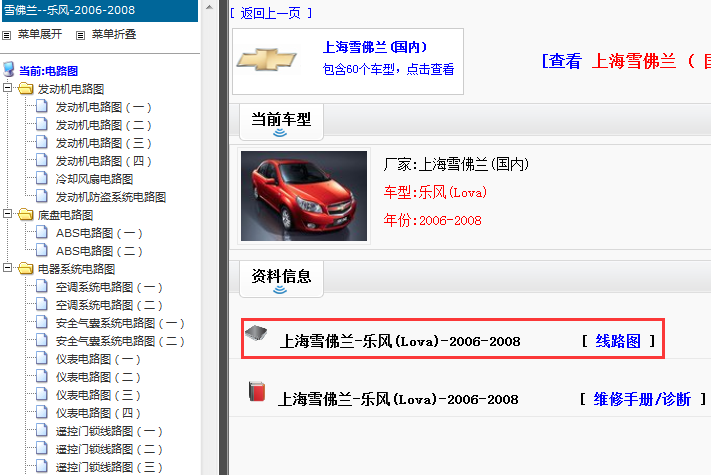The width and height of the screenshot is (711, 475).
Task: Collapse the 电器系统电路图 folder node
Action: pos(7,268)
